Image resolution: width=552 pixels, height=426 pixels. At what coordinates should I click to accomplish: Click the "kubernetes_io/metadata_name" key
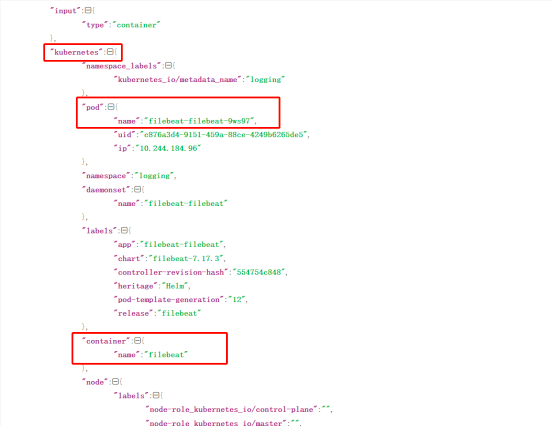click(177, 80)
